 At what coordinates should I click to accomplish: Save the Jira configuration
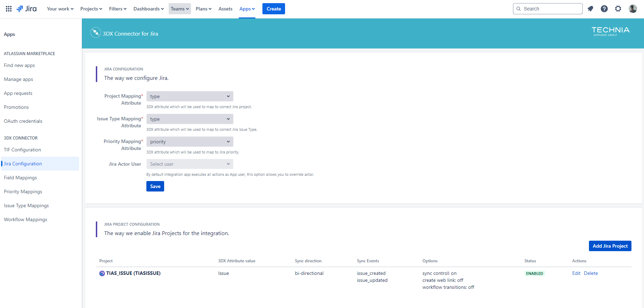(x=155, y=186)
